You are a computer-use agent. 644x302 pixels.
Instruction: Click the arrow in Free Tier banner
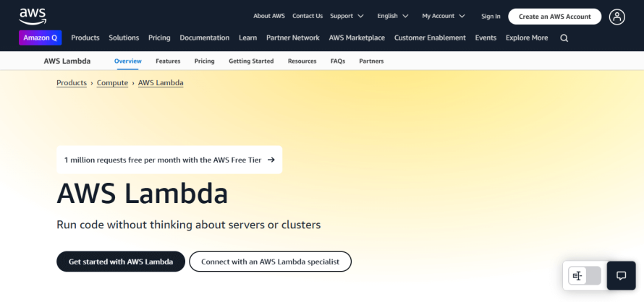(271, 160)
